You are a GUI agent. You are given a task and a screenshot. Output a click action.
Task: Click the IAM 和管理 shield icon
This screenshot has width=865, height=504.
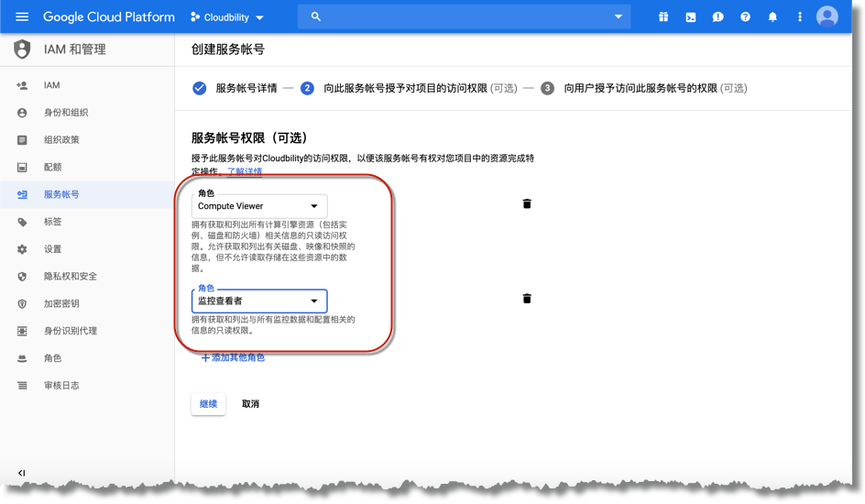coord(22,49)
